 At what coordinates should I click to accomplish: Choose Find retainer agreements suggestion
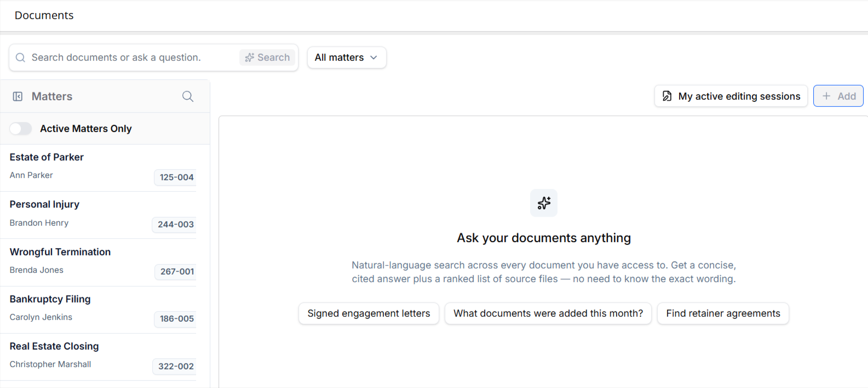coord(723,313)
